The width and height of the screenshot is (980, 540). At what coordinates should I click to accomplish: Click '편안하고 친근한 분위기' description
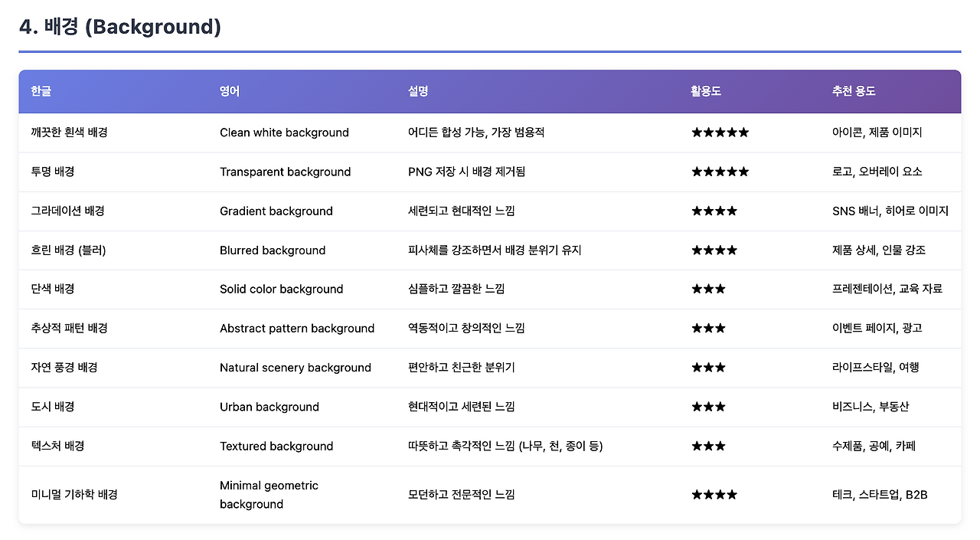462,367
